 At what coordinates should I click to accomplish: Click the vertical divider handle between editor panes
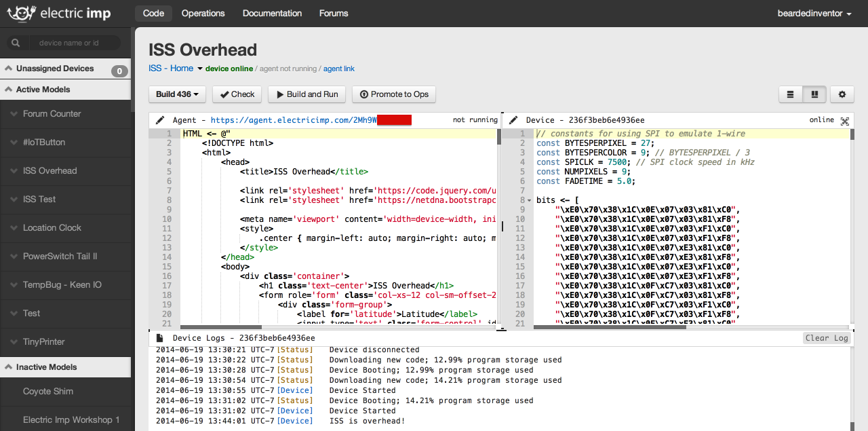[x=502, y=226]
